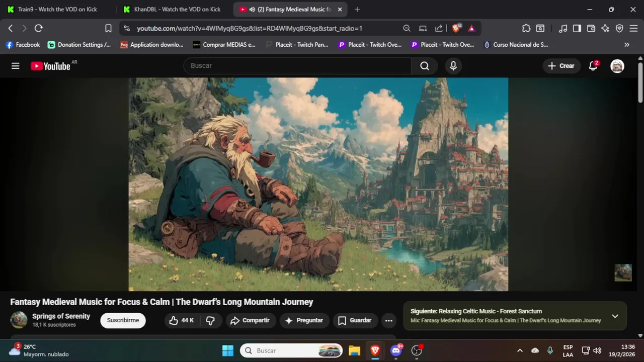Toggle the browser sidebar panel

tap(577, 28)
